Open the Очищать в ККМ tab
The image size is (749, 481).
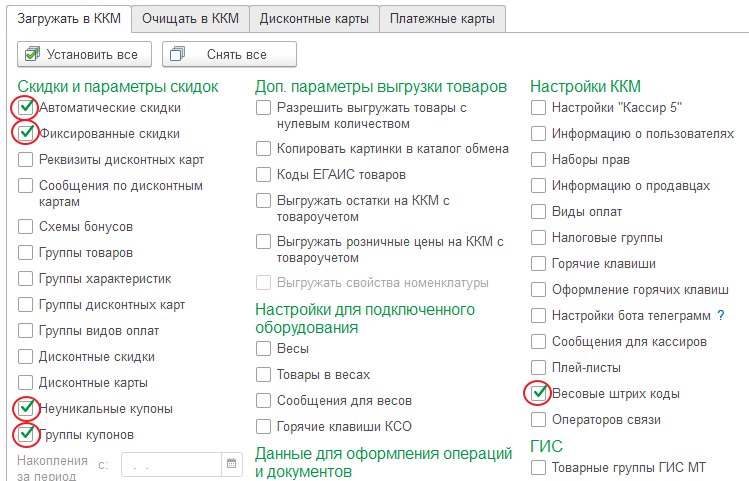pos(190,19)
